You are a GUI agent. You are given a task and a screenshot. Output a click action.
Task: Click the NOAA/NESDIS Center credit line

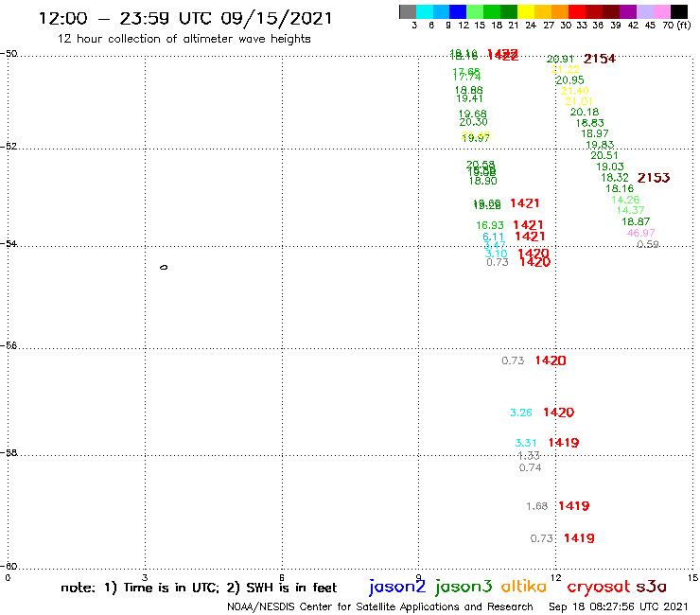[380, 606]
